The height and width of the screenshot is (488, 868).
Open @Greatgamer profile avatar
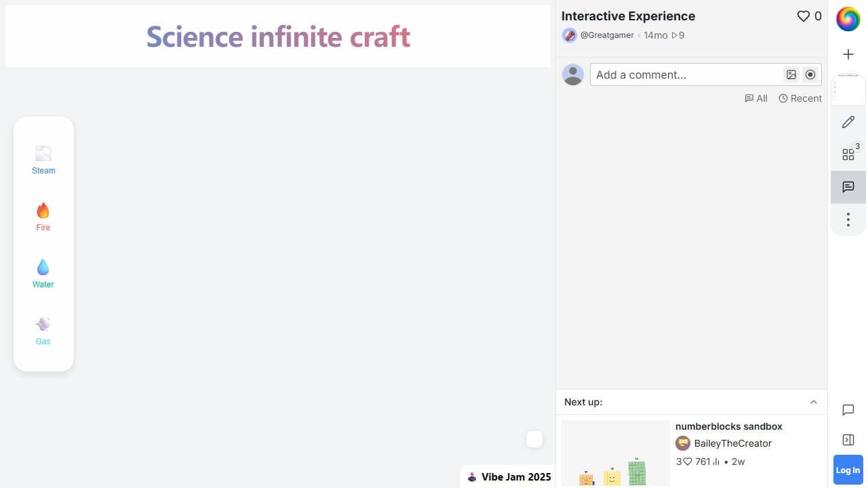click(x=570, y=35)
